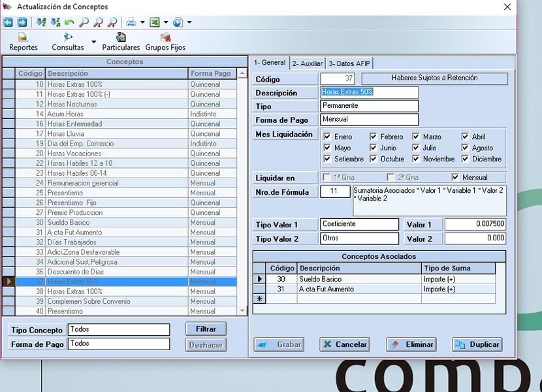Image resolution: width=542 pixels, height=392 pixels.
Task: Open the 3- Datos AFIP tab
Action: point(349,63)
